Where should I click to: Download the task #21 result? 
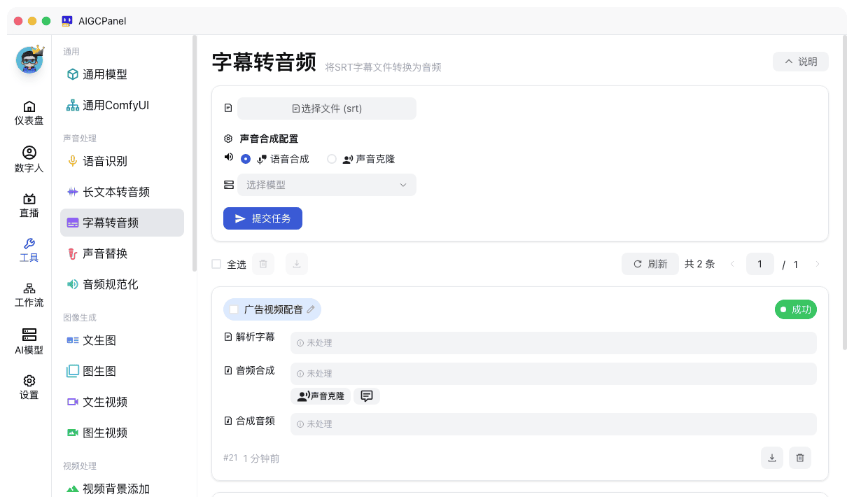[772, 458]
